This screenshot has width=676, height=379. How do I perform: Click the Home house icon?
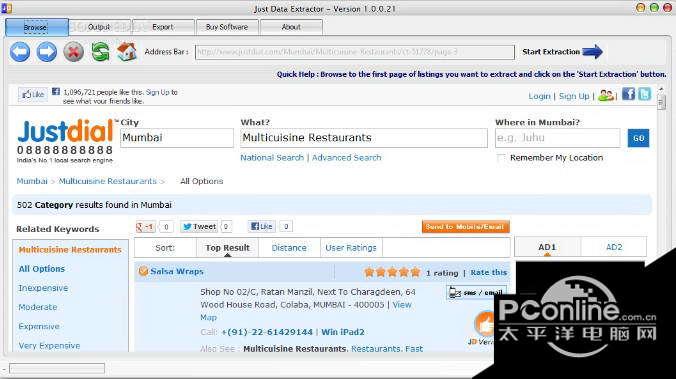pos(127,52)
